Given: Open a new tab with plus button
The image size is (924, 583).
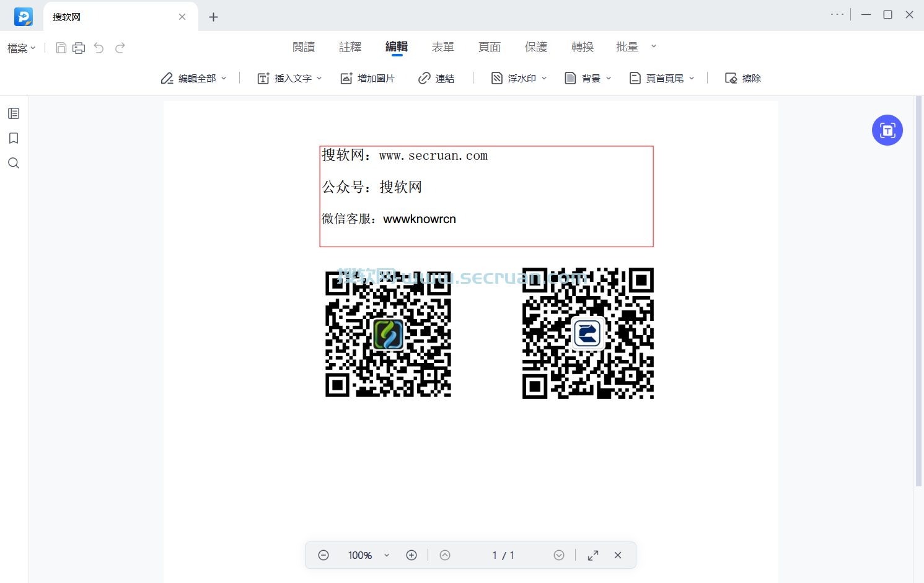Looking at the screenshot, I should [213, 17].
